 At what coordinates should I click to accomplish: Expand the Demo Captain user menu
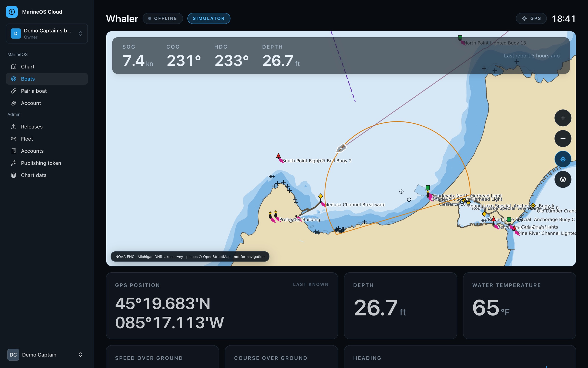(47, 355)
